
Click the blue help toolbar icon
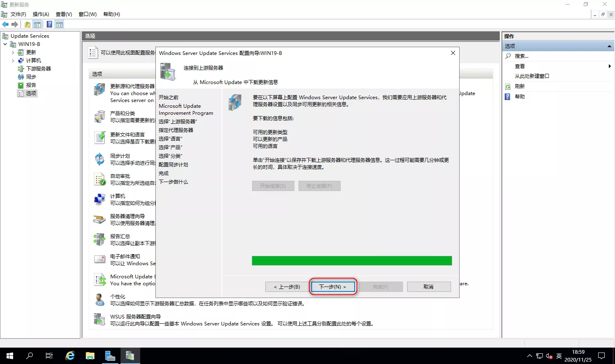[x=49, y=25]
